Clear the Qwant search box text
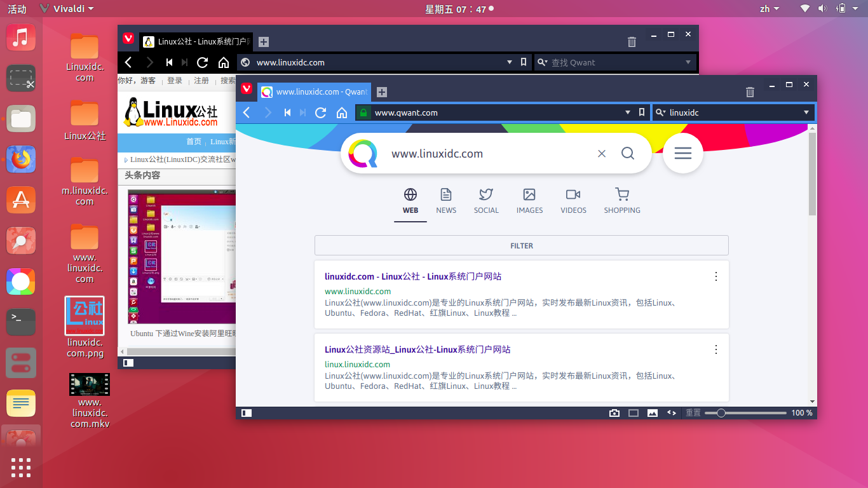Screen dimensions: 868x488 (602, 154)
